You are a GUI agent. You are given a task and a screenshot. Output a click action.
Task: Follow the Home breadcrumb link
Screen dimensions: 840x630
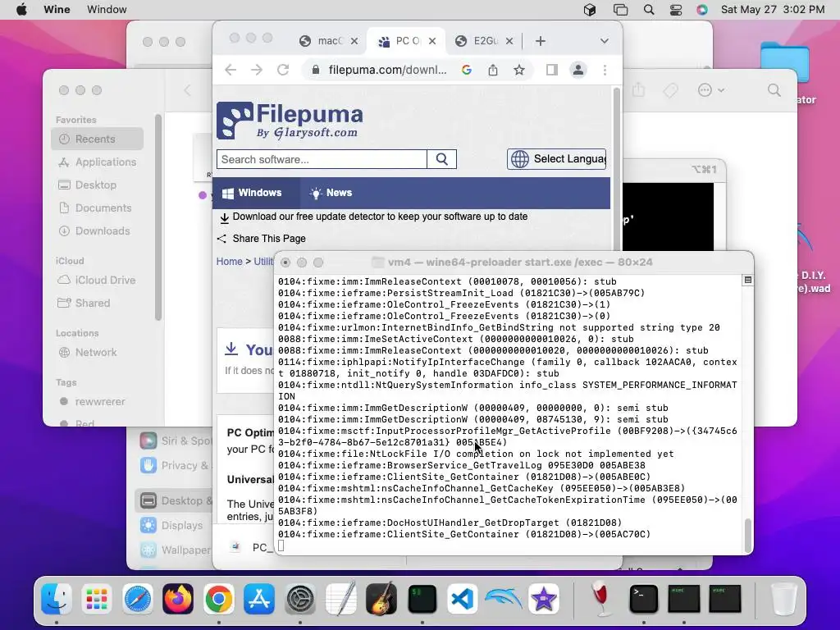[x=230, y=262]
